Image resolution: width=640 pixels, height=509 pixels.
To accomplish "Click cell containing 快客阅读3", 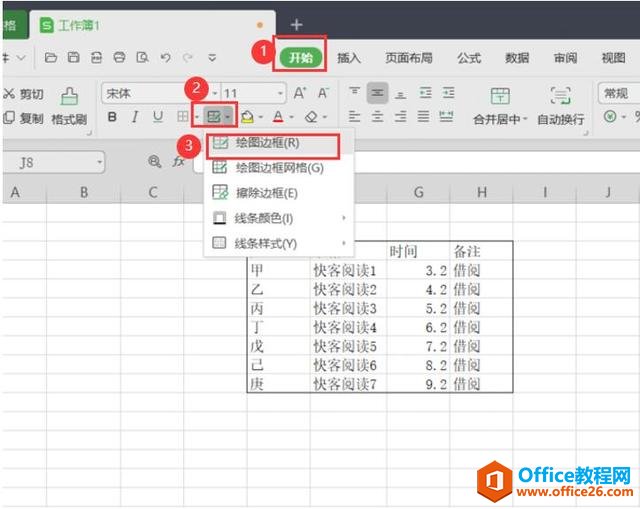I will pos(349,309).
